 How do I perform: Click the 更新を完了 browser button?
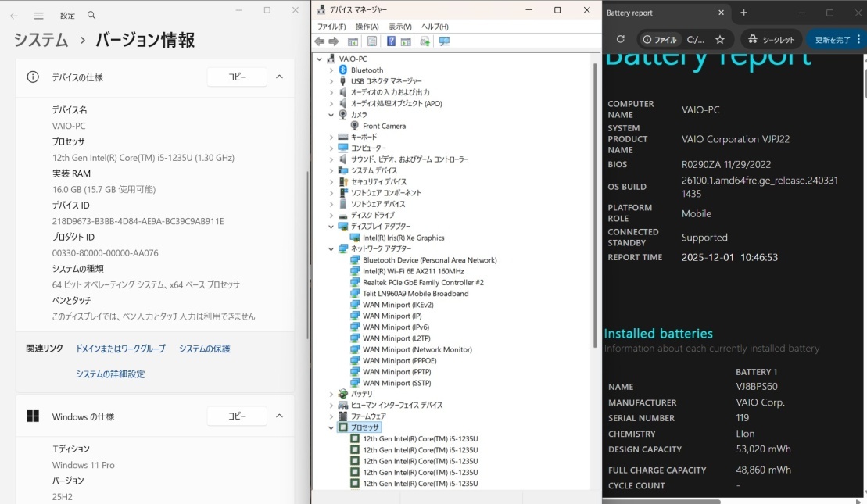pos(833,39)
